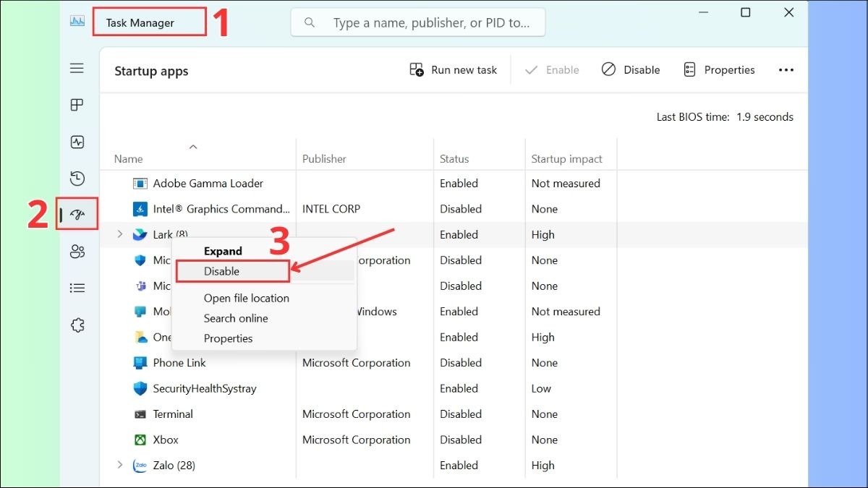Sort by the Status column header

click(x=454, y=159)
